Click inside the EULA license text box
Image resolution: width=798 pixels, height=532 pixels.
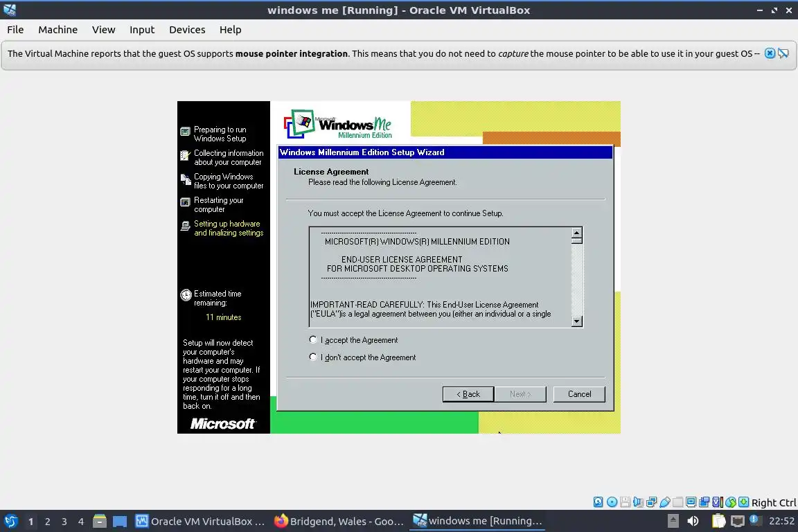click(x=441, y=277)
